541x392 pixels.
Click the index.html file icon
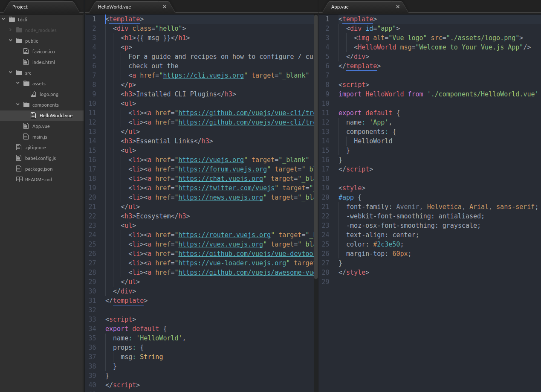point(26,62)
